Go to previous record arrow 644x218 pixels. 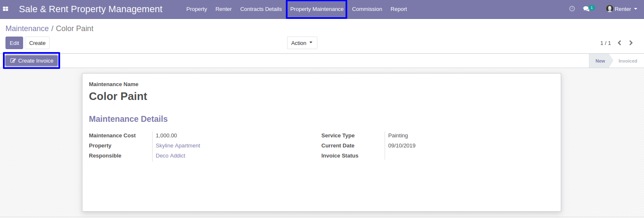pos(619,43)
